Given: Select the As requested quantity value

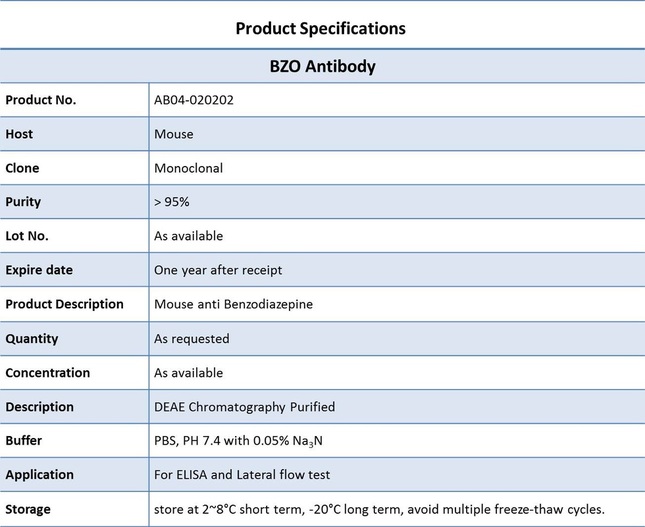Looking at the screenshot, I should pyautogui.click(x=192, y=339).
